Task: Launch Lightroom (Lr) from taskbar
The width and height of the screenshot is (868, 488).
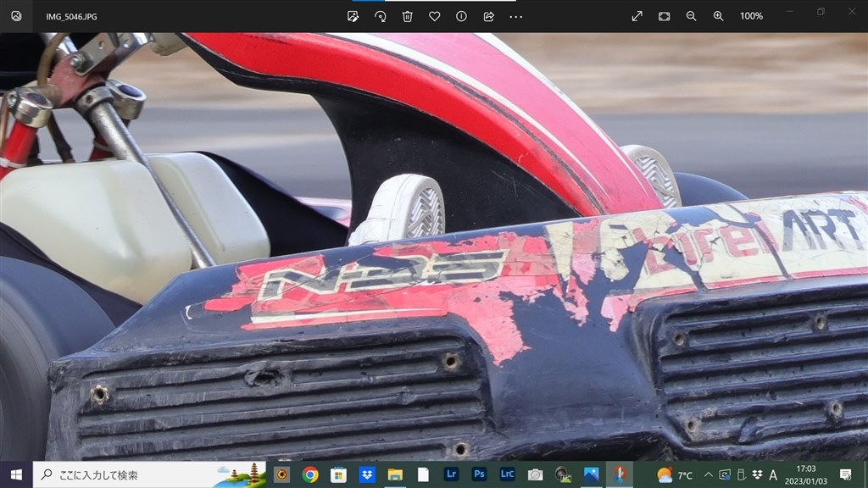Action: [x=451, y=474]
